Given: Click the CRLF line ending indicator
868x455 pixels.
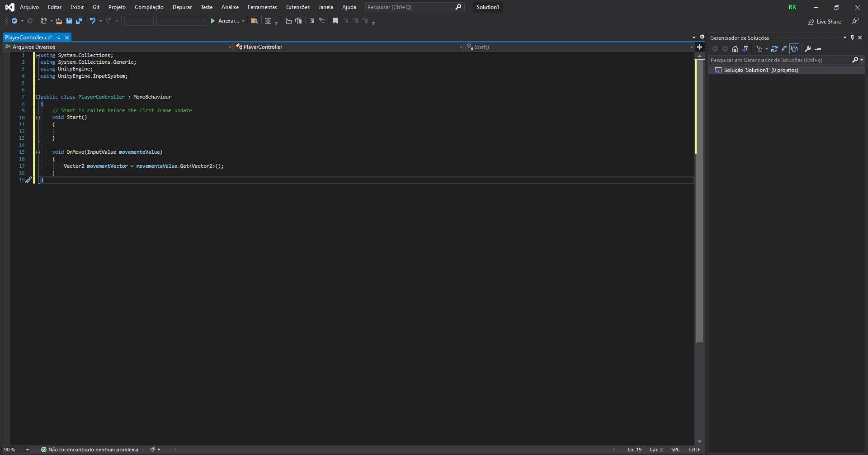Looking at the screenshot, I should click(694, 450).
